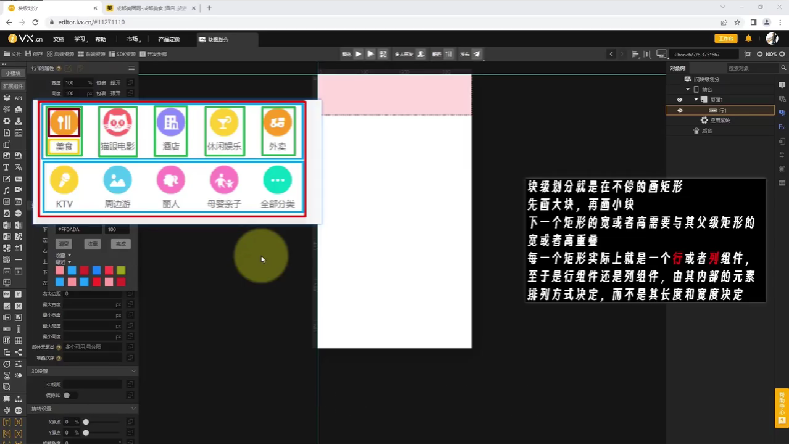Viewport: 789px width, 444px height.
Task: Toggle the switch in the 3D变换 section
Action: click(x=69, y=395)
